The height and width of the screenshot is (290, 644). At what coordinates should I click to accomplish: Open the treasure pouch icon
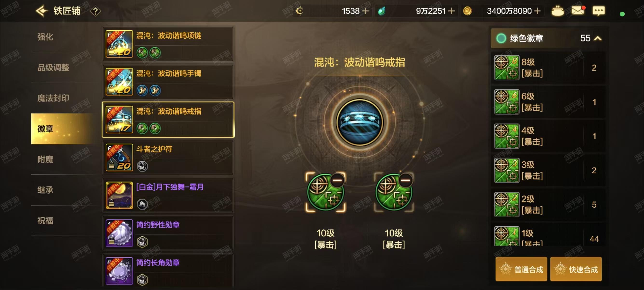click(x=557, y=11)
